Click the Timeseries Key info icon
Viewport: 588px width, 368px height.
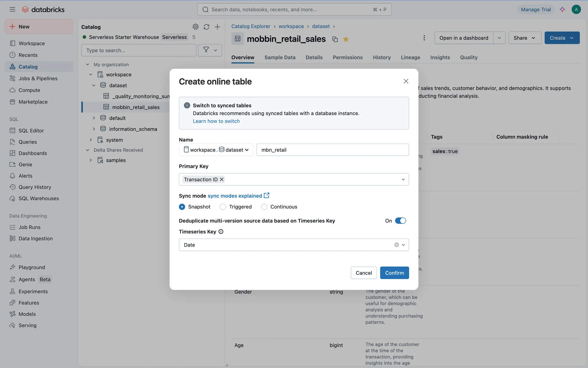221,232
